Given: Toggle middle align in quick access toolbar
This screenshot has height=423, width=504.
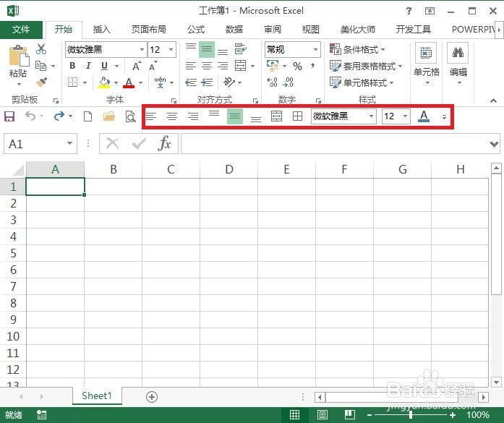Looking at the screenshot, I should [x=235, y=116].
